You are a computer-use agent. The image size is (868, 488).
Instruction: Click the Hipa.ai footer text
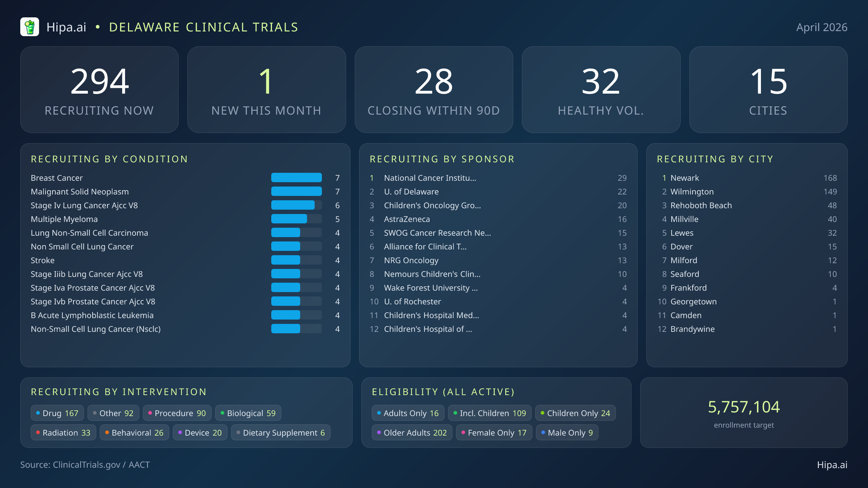[832, 465]
